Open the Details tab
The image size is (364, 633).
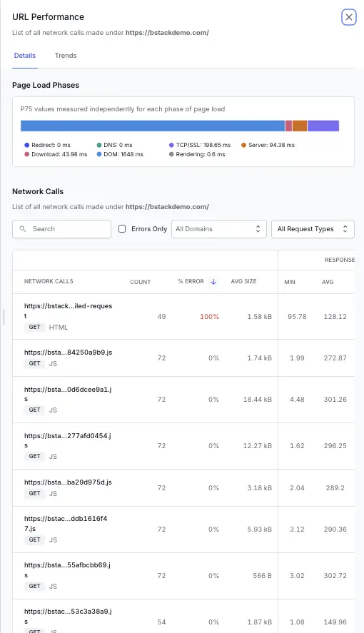click(x=24, y=56)
